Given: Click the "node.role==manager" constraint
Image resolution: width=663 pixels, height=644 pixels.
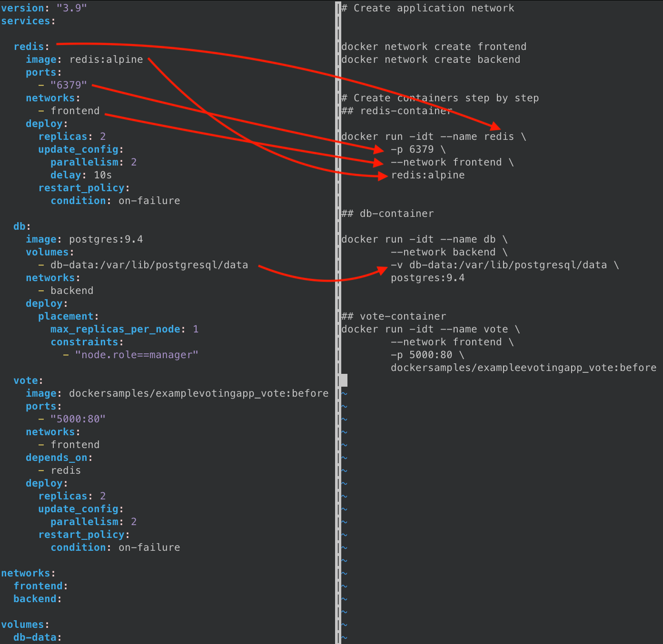Looking at the screenshot, I should pyautogui.click(x=137, y=355).
